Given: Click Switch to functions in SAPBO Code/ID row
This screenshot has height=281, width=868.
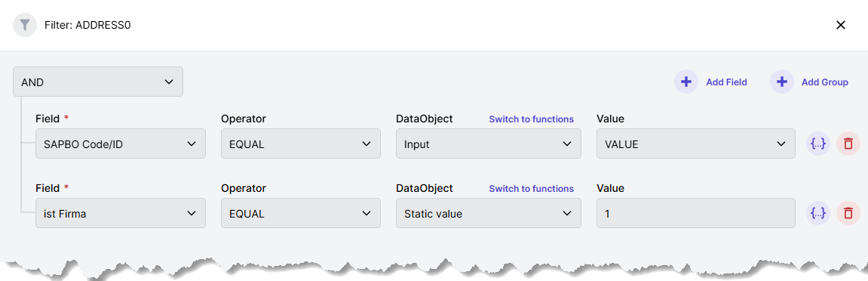Looking at the screenshot, I should (532, 119).
